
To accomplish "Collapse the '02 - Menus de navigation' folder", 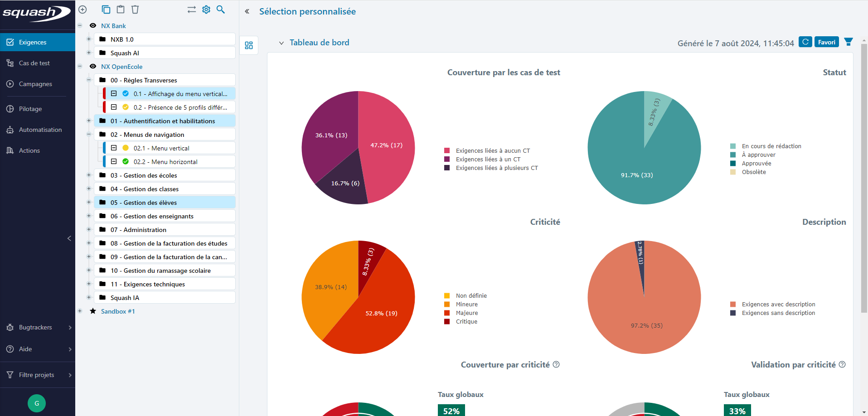I will click(89, 135).
